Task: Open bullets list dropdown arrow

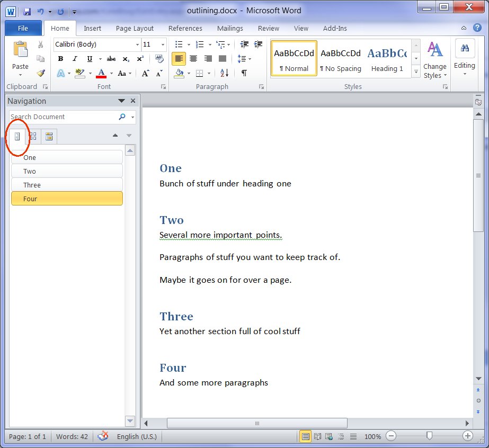Action: pos(189,44)
